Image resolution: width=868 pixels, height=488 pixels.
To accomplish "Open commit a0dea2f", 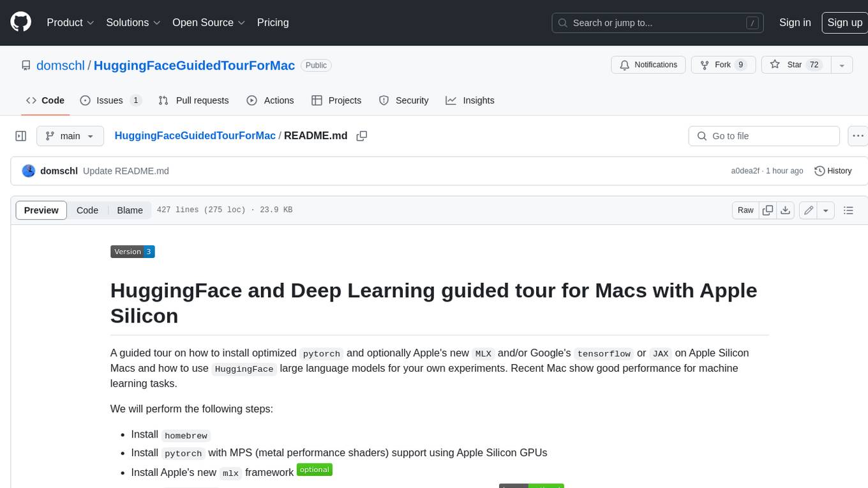I will click(745, 171).
